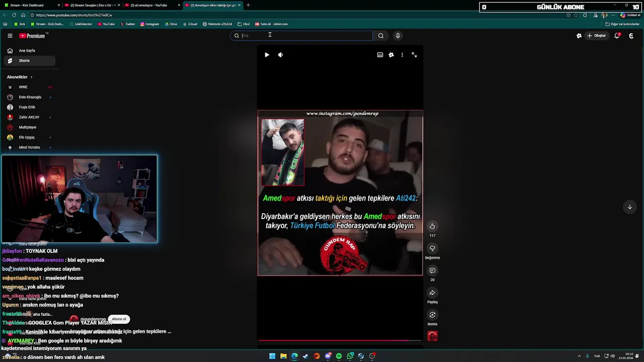Open Diğer sık kullanılanlar folder
This screenshot has width=644, height=362.
pyautogui.click(x=622, y=24)
